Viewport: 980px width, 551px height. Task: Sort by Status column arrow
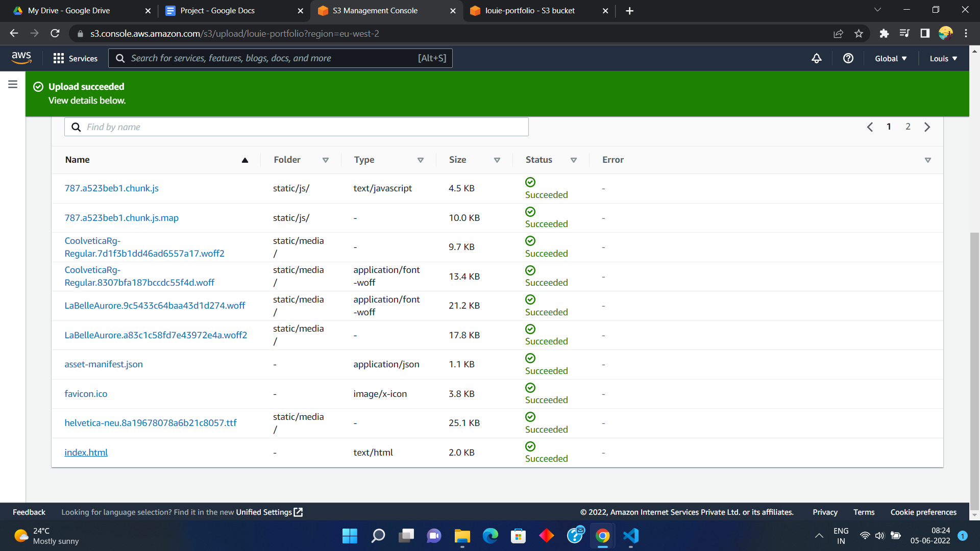pos(574,160)
